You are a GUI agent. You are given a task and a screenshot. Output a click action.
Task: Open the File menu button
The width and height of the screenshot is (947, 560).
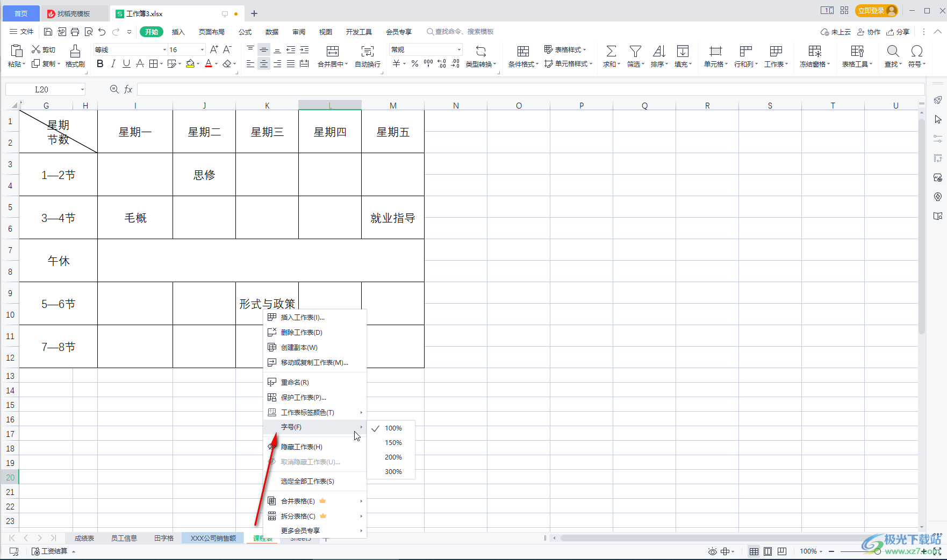(x=21, y=32)
